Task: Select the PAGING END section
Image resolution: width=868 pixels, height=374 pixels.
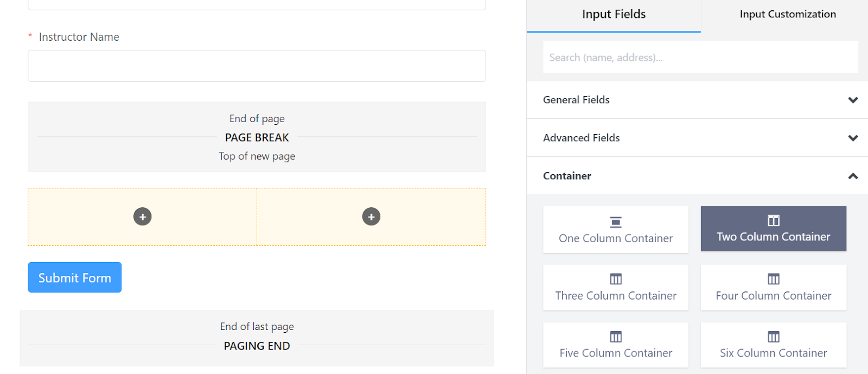Action: [x=257, y=345]
